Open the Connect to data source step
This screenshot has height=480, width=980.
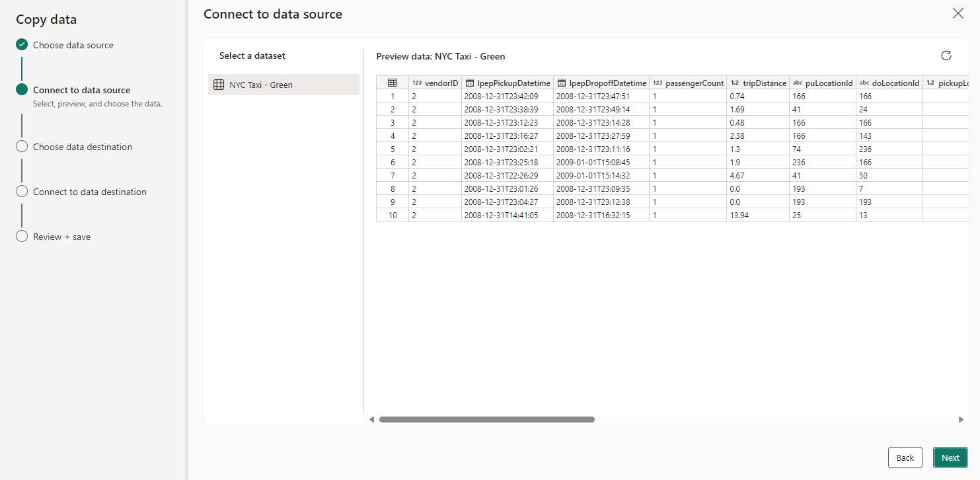click(81, 90)
